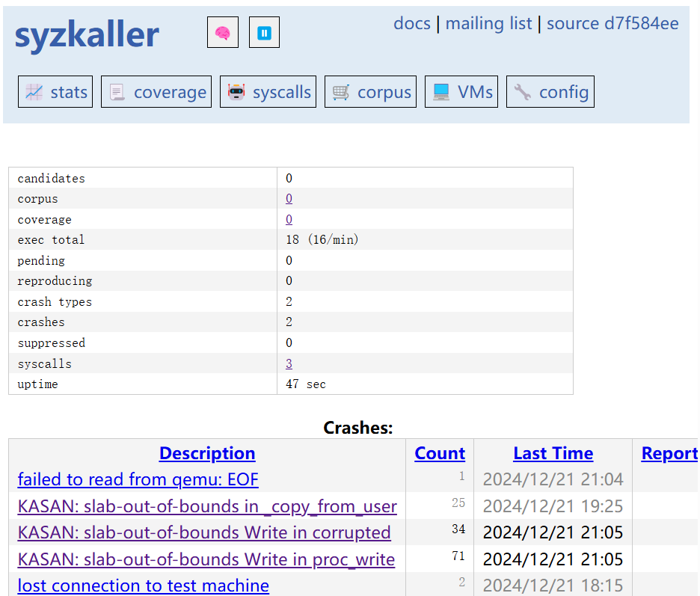Open KASAN slab-out-of-bounds in _copy_from_user crash
This screenshot has height=596, width=700.
tap(207, 506)
